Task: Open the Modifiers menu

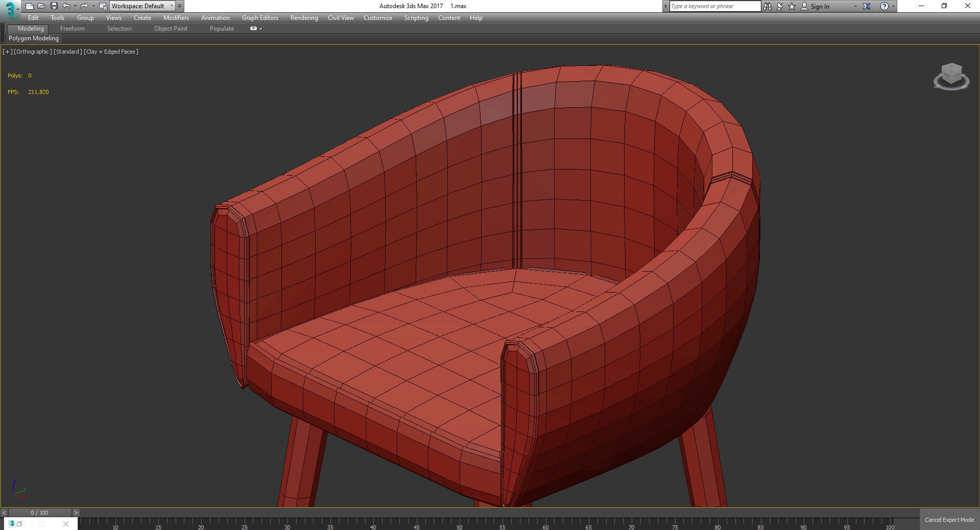Action: click(x=176, y=18)
